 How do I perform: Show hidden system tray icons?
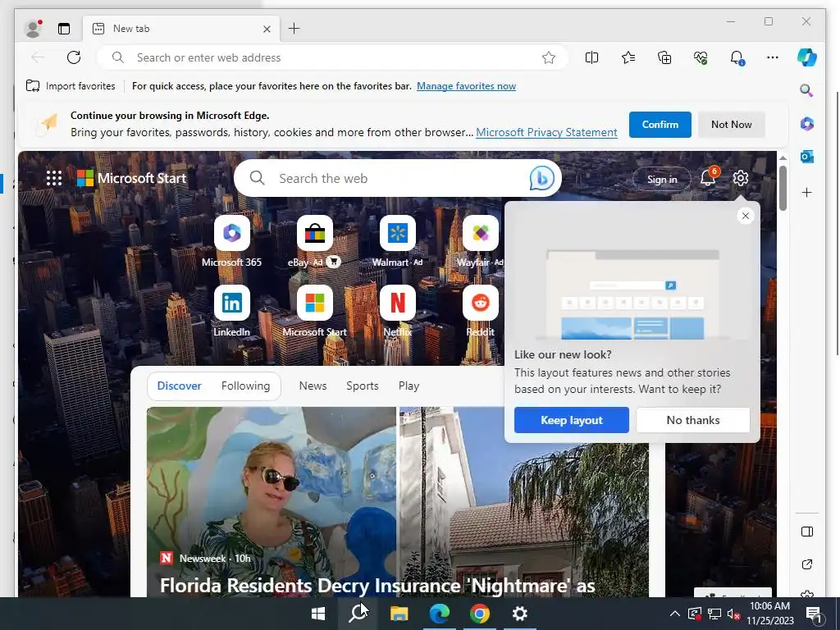coord(675,614)
